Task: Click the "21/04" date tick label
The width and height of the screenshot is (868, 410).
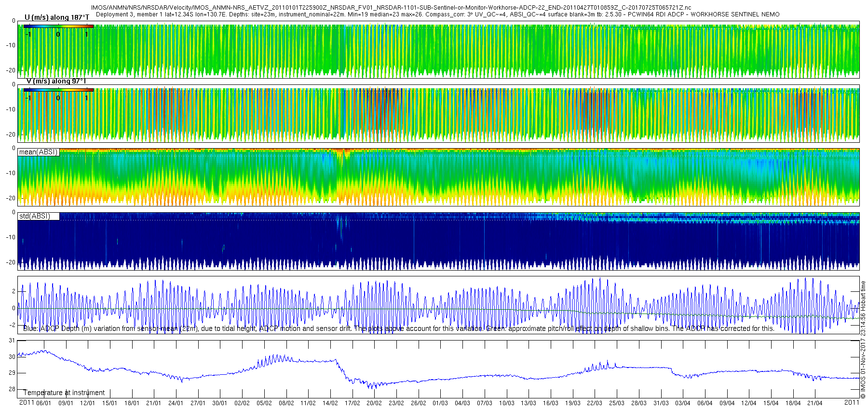Action: [x=815, y=403]
